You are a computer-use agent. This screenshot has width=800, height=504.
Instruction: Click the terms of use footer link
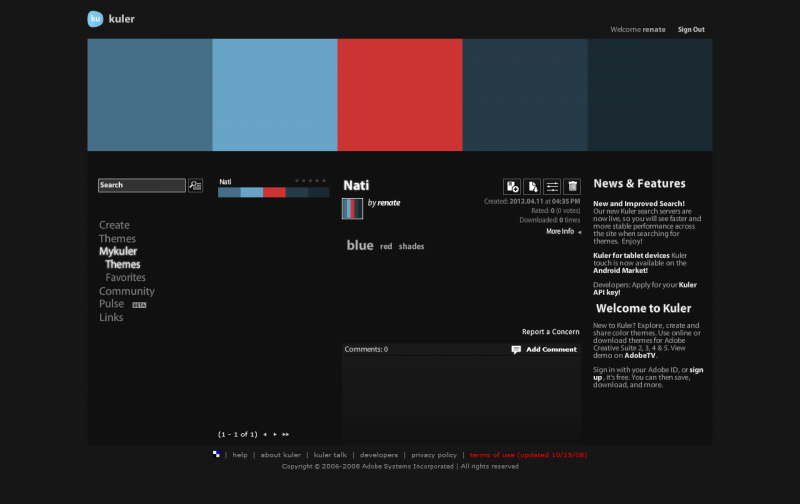click(x=528, y=455)
